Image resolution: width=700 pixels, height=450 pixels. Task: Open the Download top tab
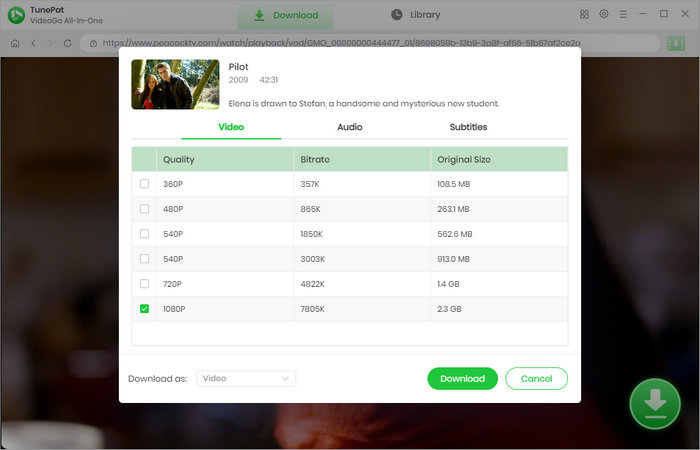click(x=285, y=16)
